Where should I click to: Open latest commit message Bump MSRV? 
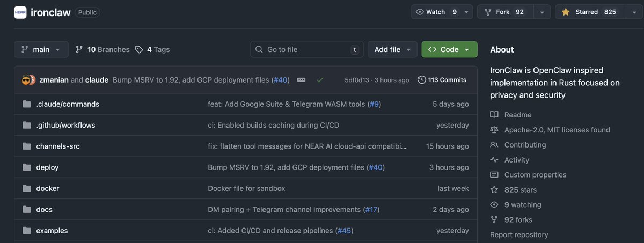(x=192, y=80)
